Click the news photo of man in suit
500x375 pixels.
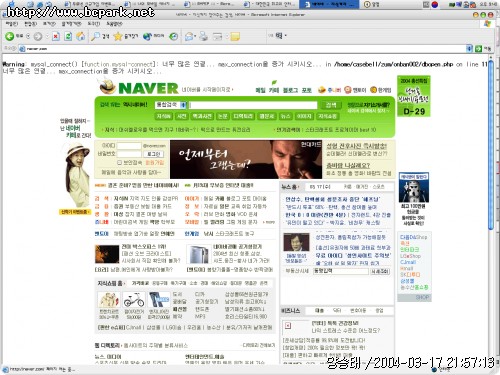click(296, 242)
